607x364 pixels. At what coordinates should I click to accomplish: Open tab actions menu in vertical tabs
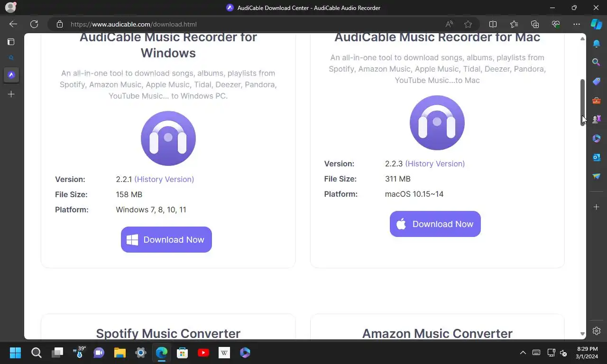(11, 42)
